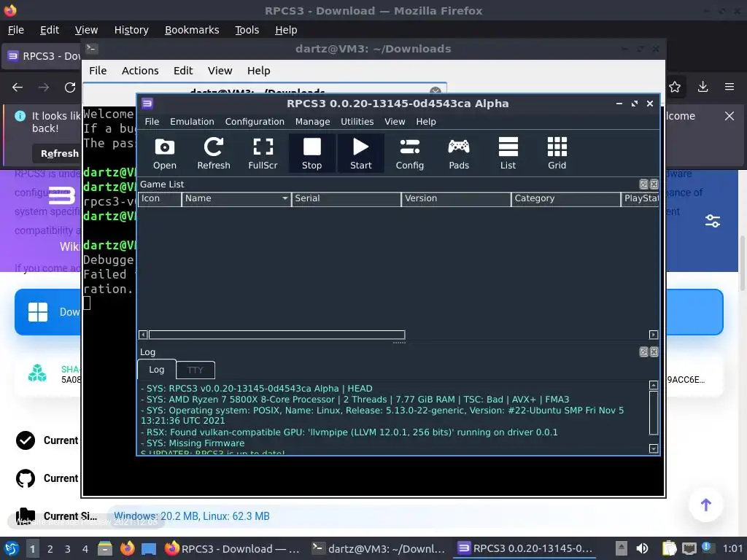Open Firefox downloads panel

click(703, 87)
